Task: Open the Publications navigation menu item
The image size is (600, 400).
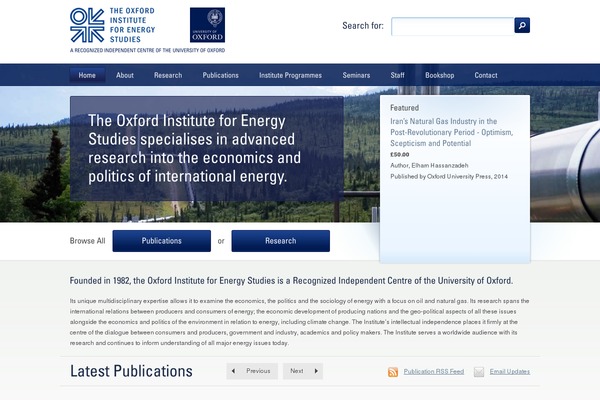Action: (x=220, y=75)
